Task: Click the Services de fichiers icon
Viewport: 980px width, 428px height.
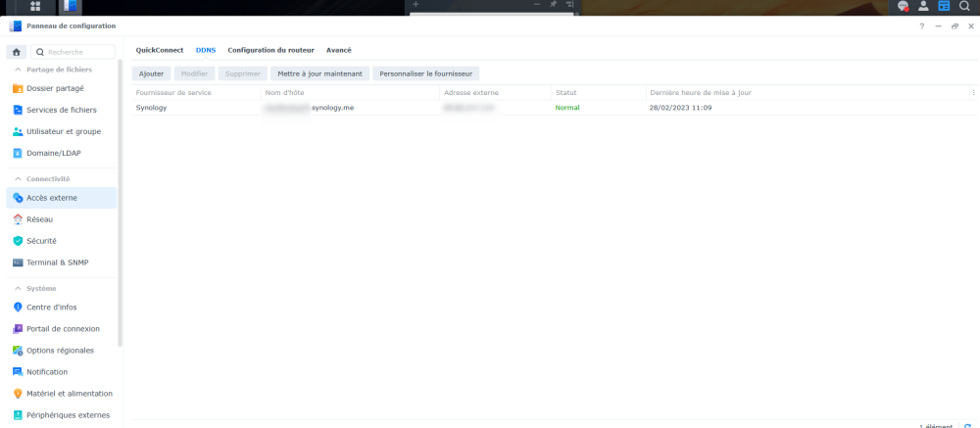Action: click(x=18, y=110)
